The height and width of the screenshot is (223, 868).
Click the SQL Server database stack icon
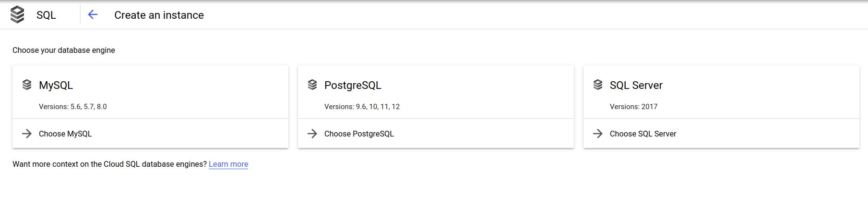598,85
